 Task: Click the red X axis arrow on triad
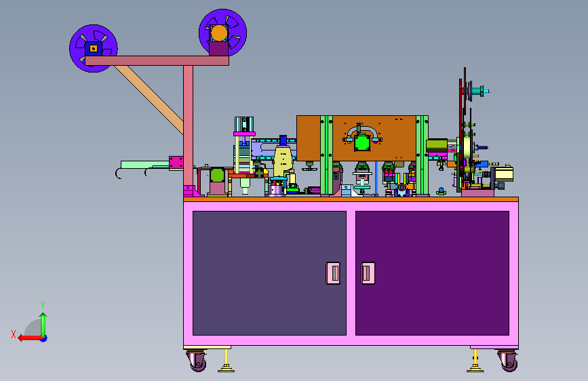coord(29,338)
